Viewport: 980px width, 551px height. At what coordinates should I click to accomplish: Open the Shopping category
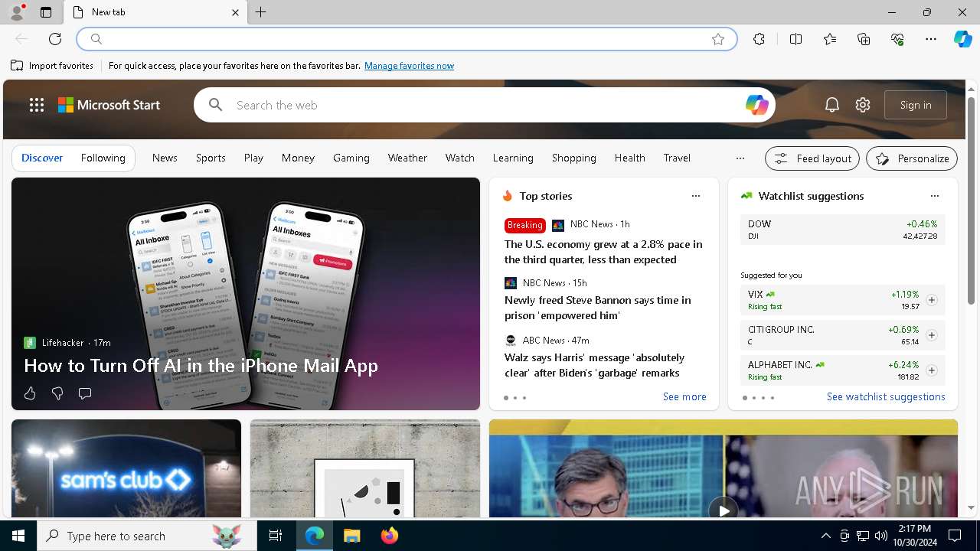point(574,158)
